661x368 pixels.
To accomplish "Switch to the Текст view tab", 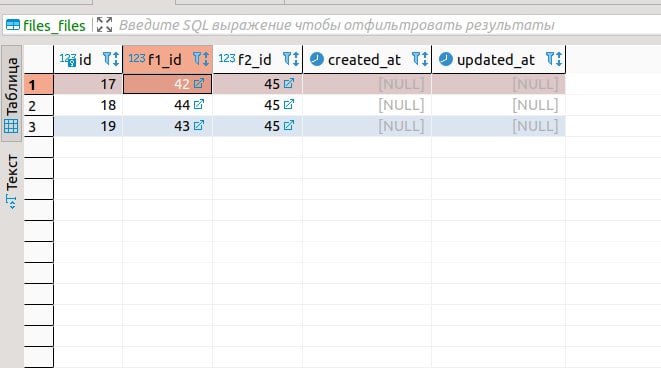I will pos(11,181).
